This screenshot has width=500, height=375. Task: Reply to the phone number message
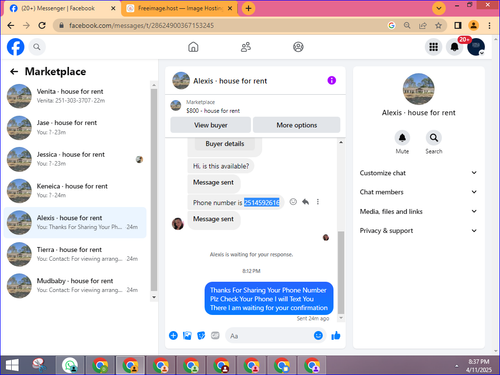tap(305, 202)
